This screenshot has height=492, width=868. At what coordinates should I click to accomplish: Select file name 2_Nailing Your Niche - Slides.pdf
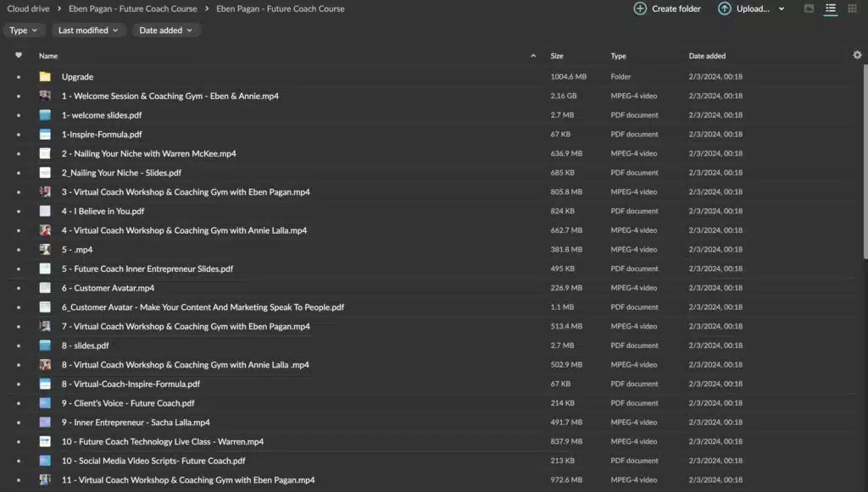(121, 173)
